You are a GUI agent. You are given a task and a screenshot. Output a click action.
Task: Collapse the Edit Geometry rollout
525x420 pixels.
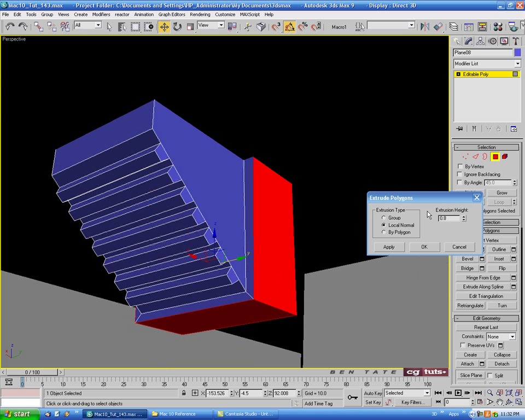click(486, 318)
